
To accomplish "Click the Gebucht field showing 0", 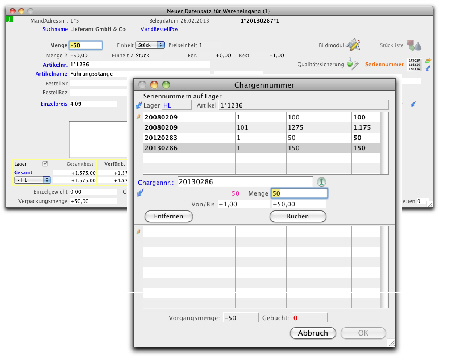I will pos(310,318).
